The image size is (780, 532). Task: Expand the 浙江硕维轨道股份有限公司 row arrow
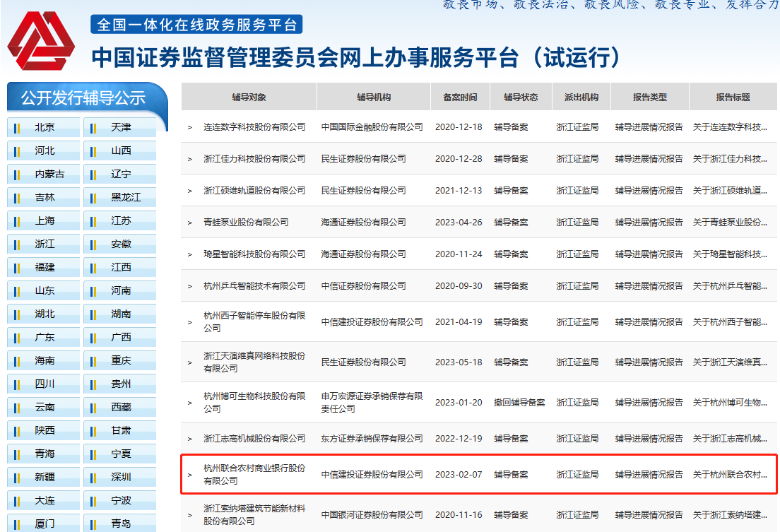click(x=189, y=191)
